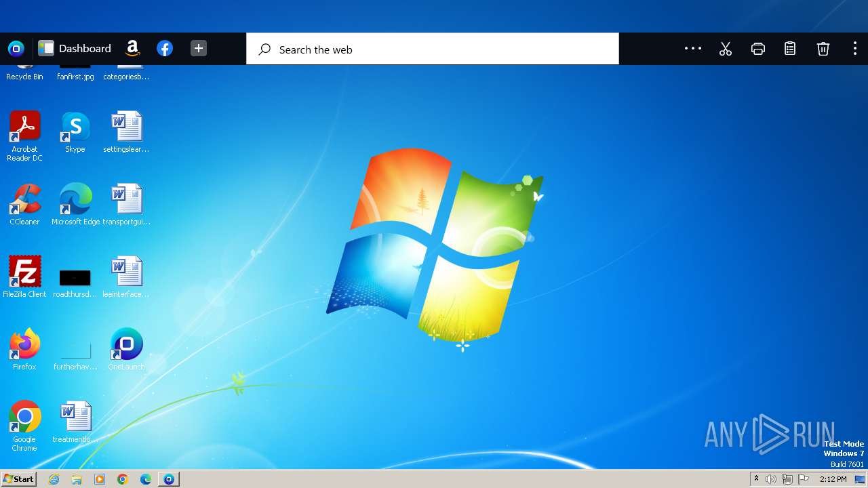Viewport: 868px width, 488px height.
Task: Click the trash can icon in dock
Action: tap(823, 49)
